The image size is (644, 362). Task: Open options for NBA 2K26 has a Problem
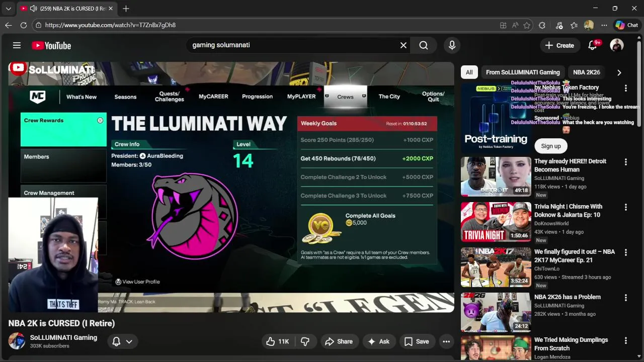pos(626,298)
